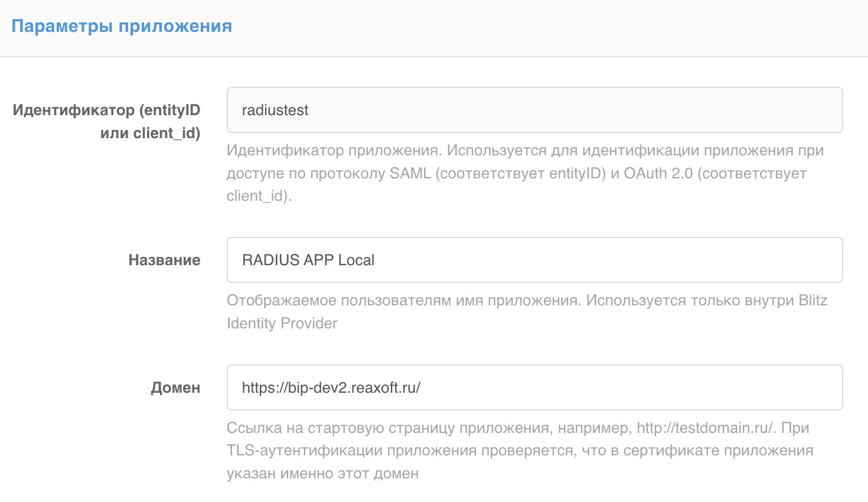Click "OAuth 2.0" in identifier description
The height and width of the screenshot is (502, 868).
pyautogui.click(x=658, y=174)
